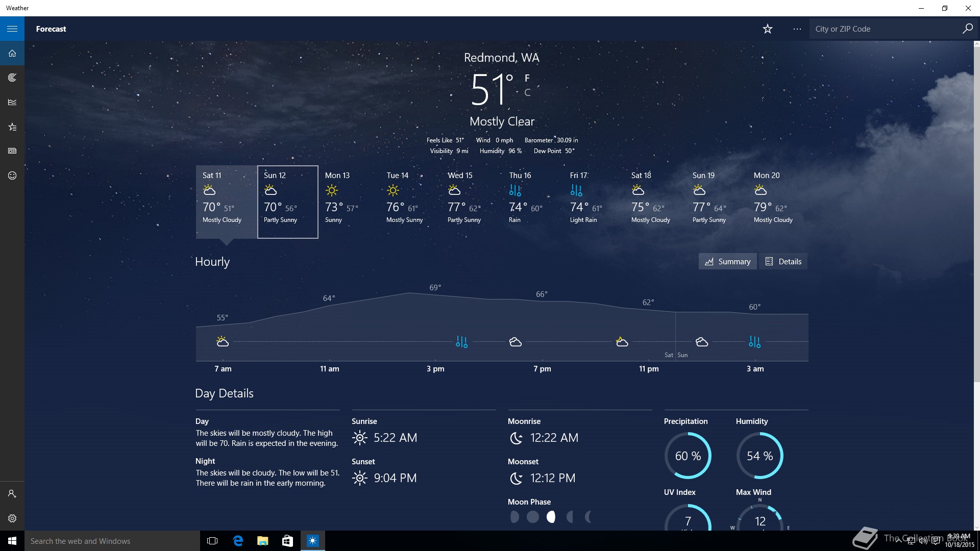Switch hourly view to Details
980x551 pixels.
click(x=783, y=261)
